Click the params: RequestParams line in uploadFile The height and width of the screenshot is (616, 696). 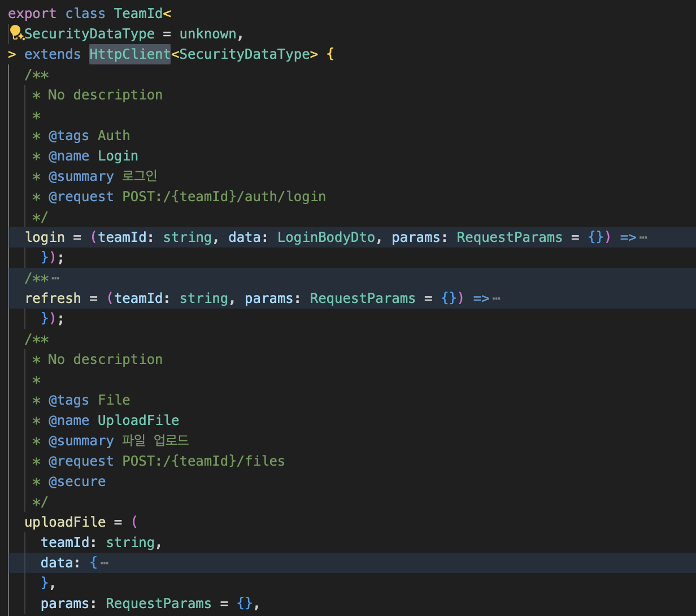coord(150,604)
